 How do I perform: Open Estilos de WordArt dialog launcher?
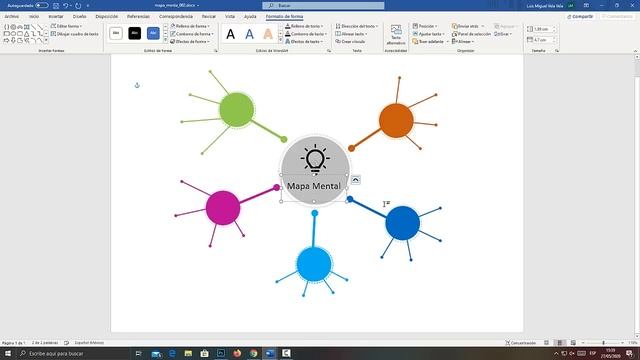click(329, 51)
